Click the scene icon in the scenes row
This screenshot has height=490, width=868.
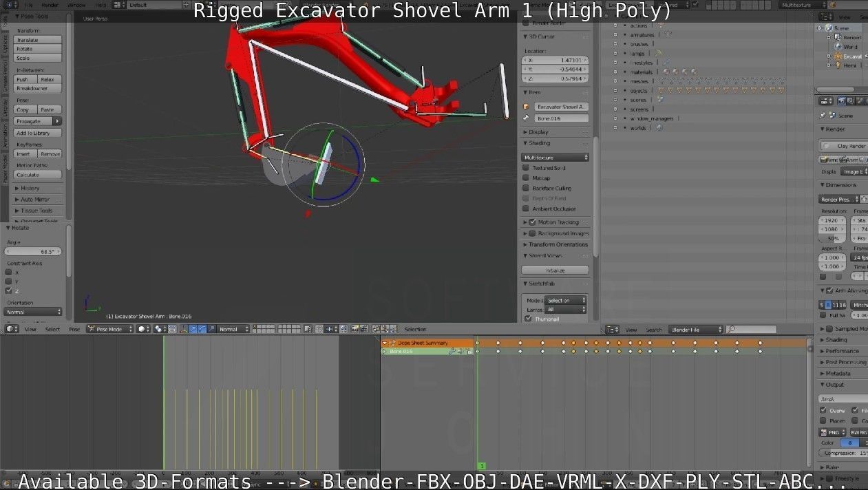pos(660,100)
